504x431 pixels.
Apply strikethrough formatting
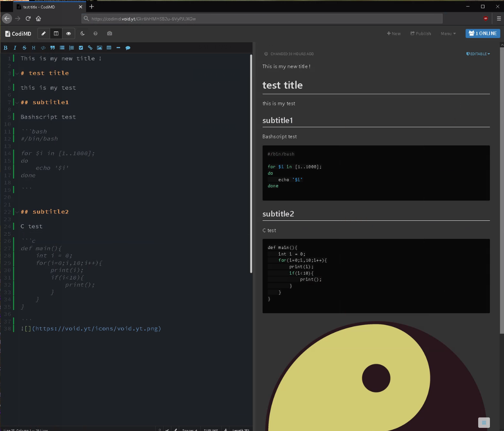pyautogui.click(x=24, y=48)
